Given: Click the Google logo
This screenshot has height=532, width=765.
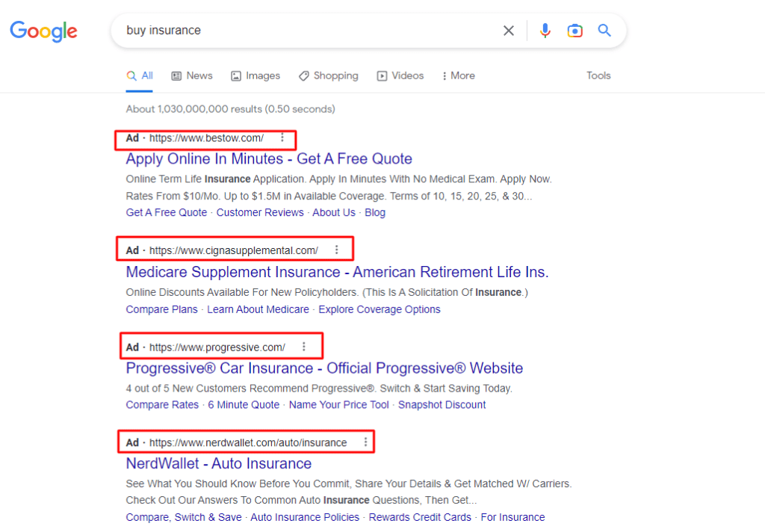Looking at the screenshot, I should click(43, 31).
